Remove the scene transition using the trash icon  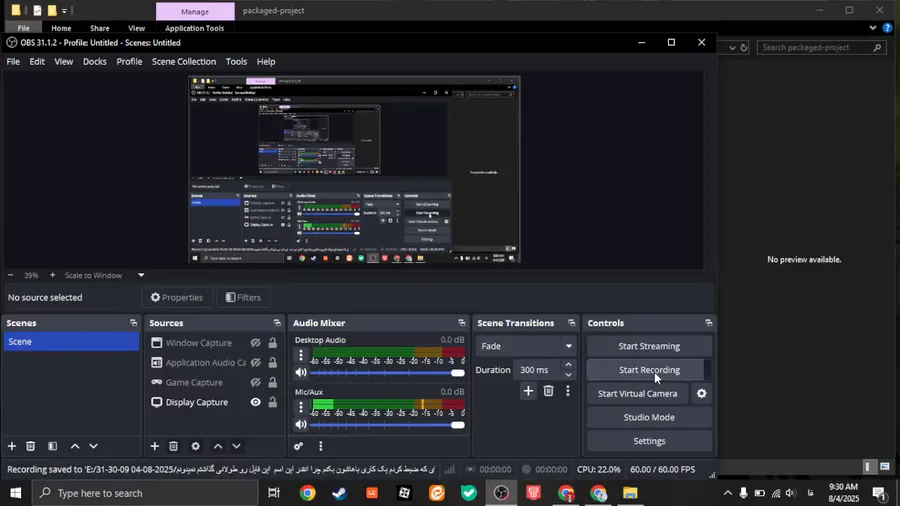pyautogui.click(x=548, y=391)
